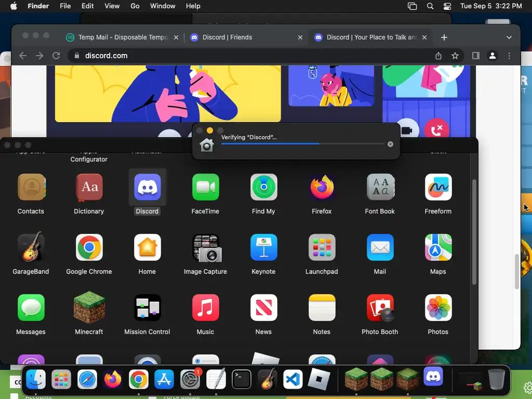532x399 pixels.
Task: Open the Edit menu
Action: (x=87, y=6)
